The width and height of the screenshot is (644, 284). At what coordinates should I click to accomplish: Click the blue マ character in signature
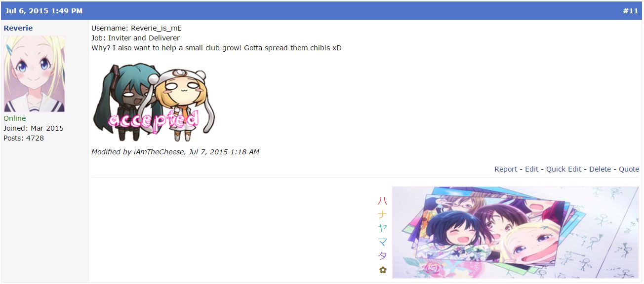(x=382, y=242)
